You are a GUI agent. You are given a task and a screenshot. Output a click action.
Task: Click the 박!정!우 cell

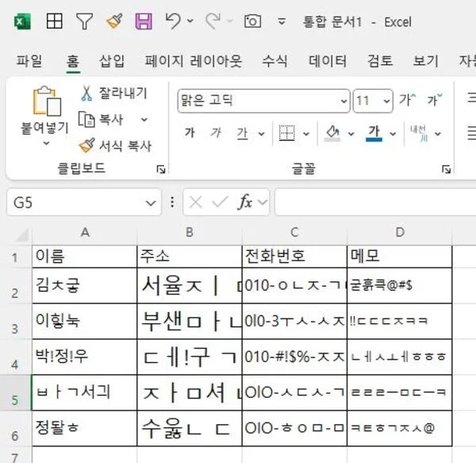tap(85, 357)
